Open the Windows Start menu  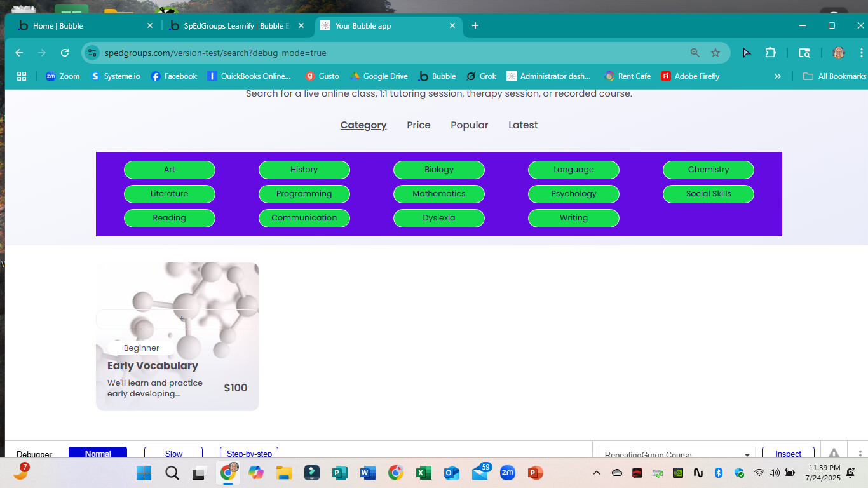click(144, 473)
